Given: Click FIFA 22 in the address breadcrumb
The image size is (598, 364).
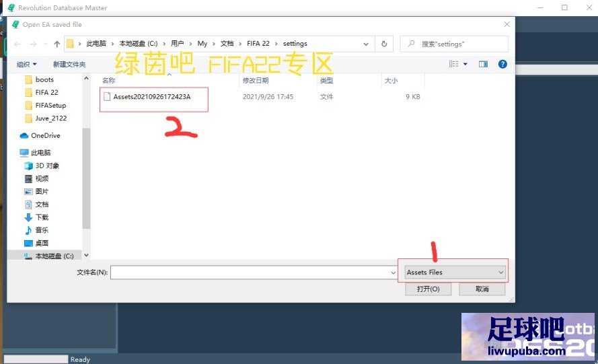Looking at the screenshot, I should pos(258,44).
